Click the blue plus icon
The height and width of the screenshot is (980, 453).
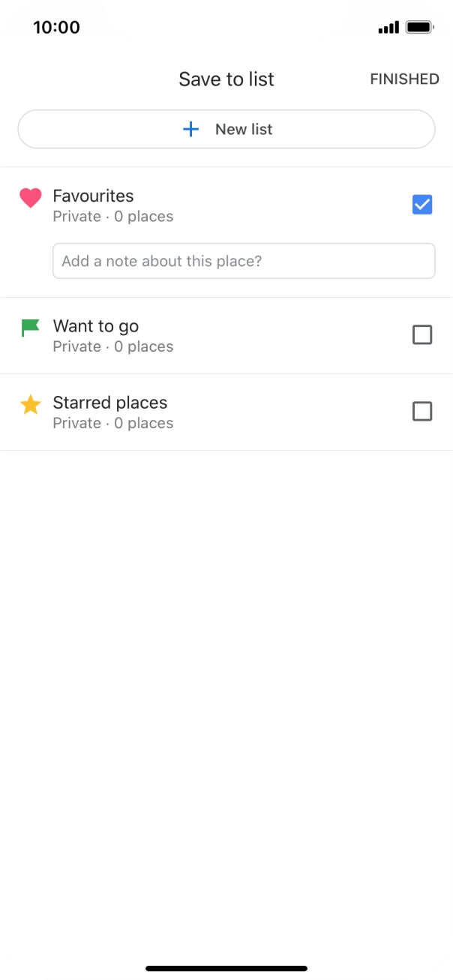[x=191, y=130]
